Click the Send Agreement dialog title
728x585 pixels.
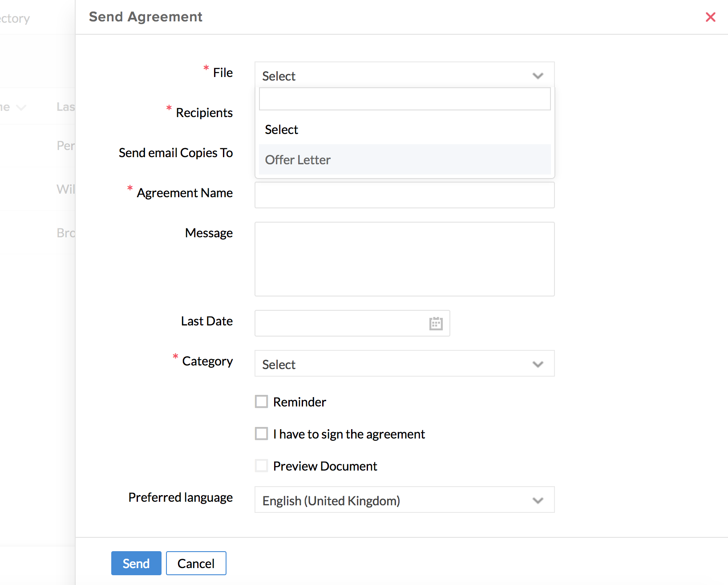(146, 17)
